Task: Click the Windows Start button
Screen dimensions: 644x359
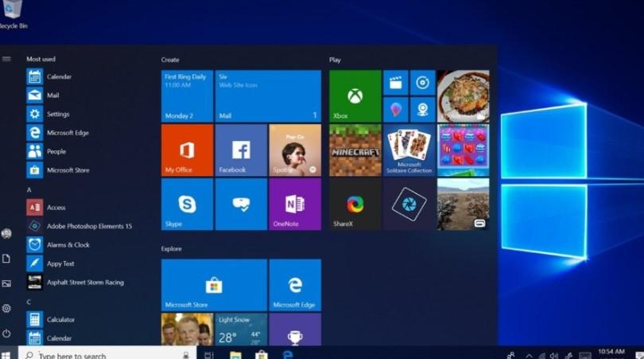Action: pyautogui.click(x=6, y=355)
